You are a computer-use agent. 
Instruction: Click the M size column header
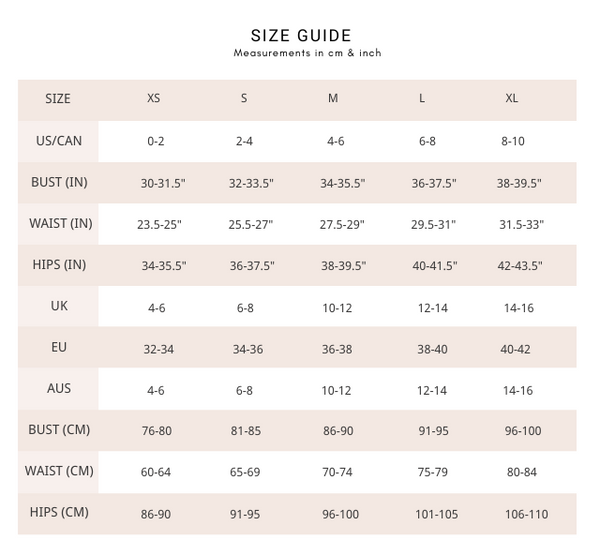(x=334, y=99)
